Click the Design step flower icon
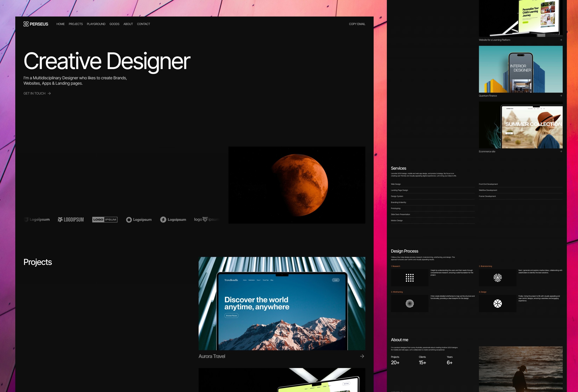Screen dimensions: 578x392 pyautogui.click(x=497, y=303)
